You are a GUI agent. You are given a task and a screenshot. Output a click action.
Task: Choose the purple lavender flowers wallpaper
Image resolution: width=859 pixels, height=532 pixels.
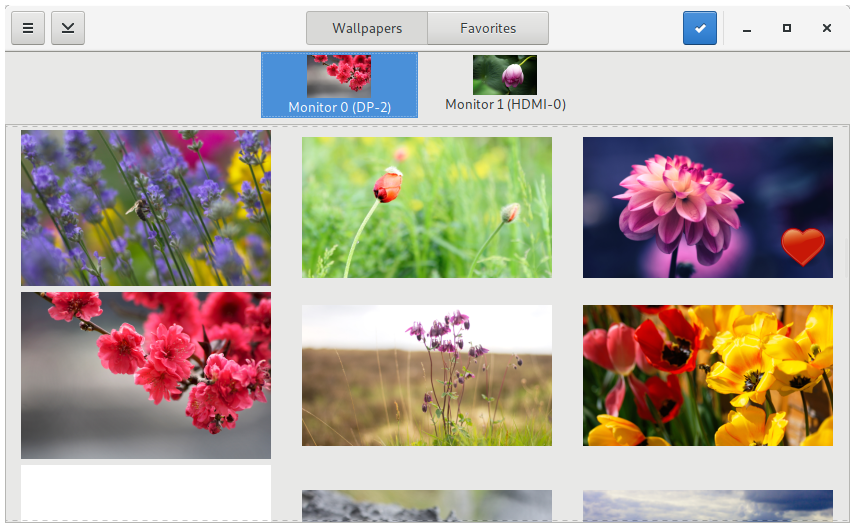pos(146,208)
